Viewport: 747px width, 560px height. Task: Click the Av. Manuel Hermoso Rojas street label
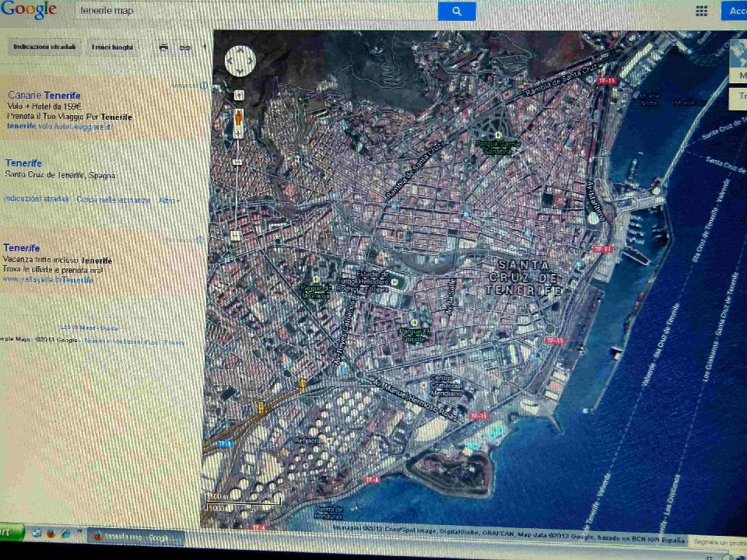click(416, 400)
